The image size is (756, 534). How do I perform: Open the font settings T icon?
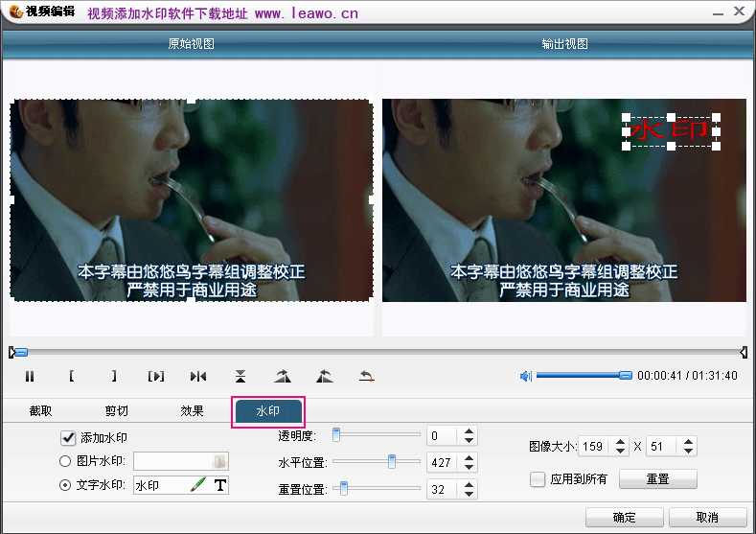pyautogui.click(x=219, y=485)
